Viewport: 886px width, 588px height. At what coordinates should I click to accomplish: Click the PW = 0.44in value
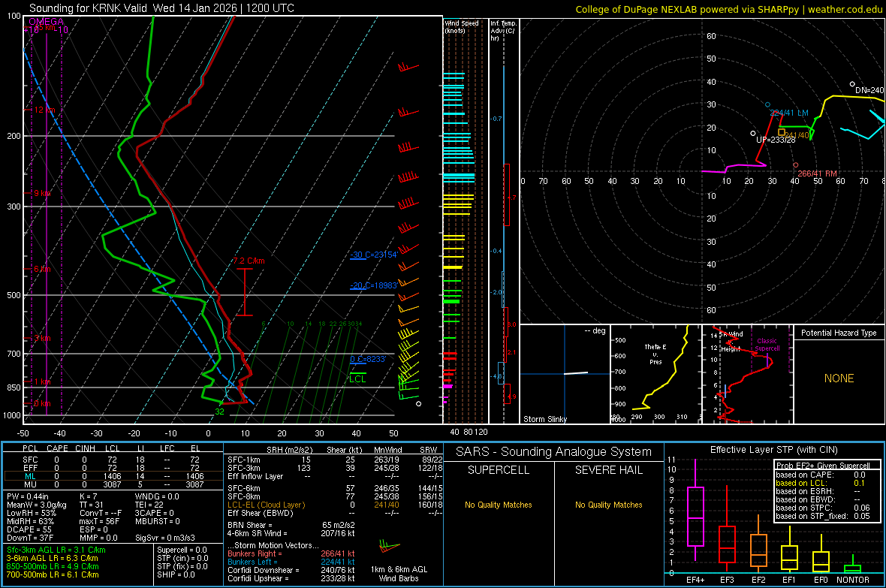click(x=29, y=496)
